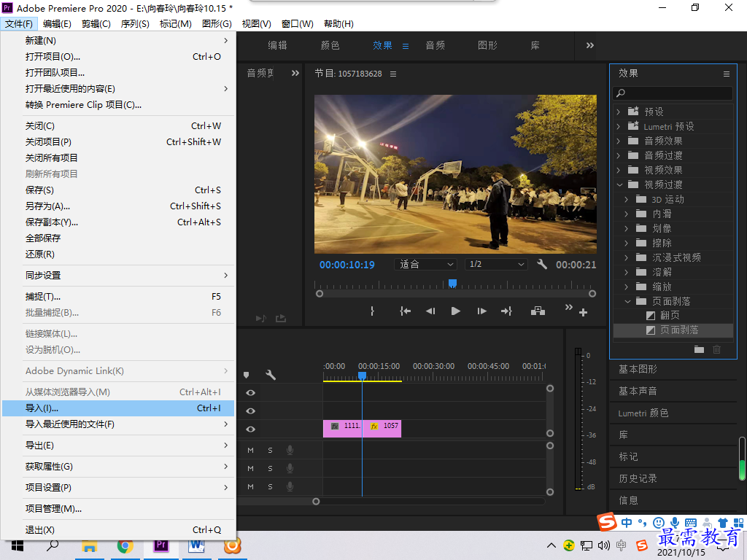Select the 页面剥落 transition effect
This screenshot has width=747, height=560.
click(x=673, y=330)
